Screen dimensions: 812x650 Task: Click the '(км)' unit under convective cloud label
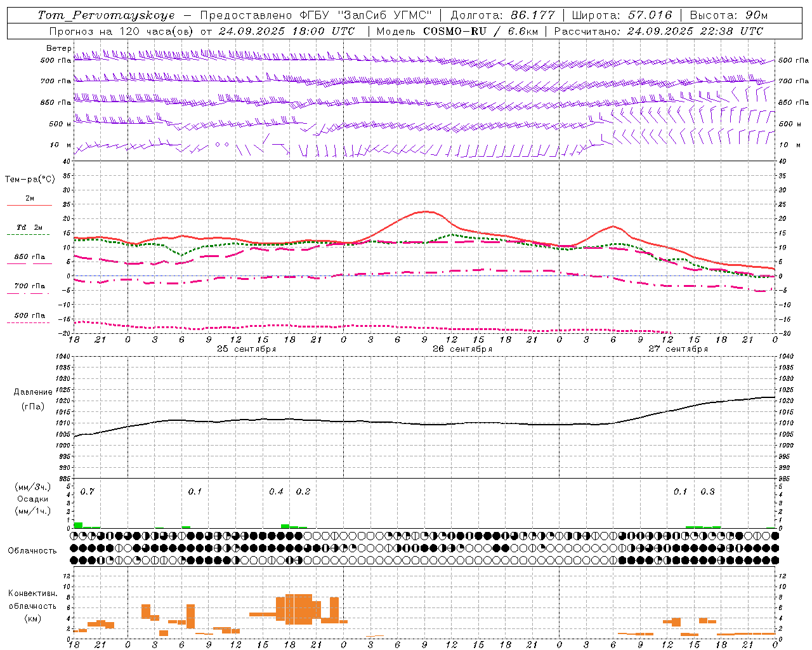33,618
